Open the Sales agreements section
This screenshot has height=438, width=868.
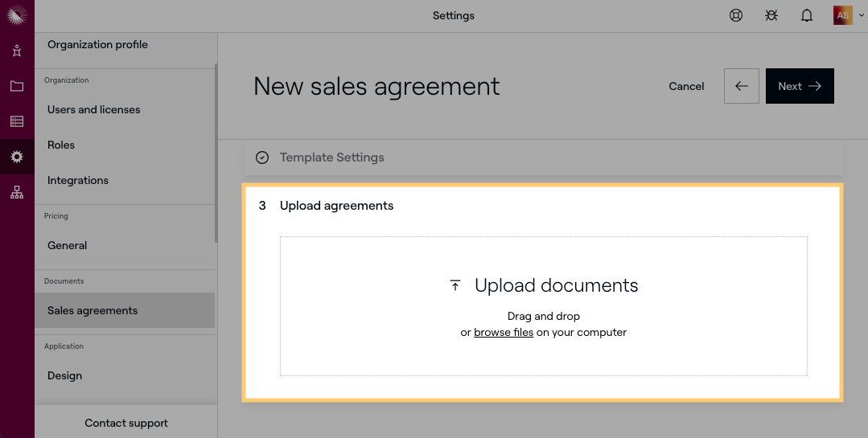[93, 310]
